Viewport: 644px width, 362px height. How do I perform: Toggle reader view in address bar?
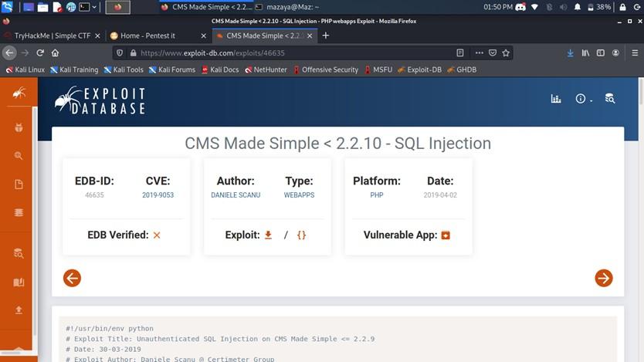click(x=460, y=53)
